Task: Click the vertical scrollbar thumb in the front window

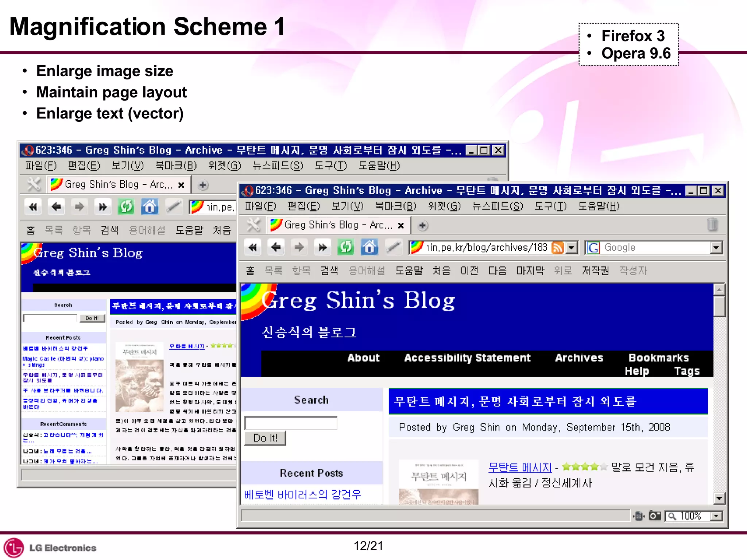Action: click(719, 307)
